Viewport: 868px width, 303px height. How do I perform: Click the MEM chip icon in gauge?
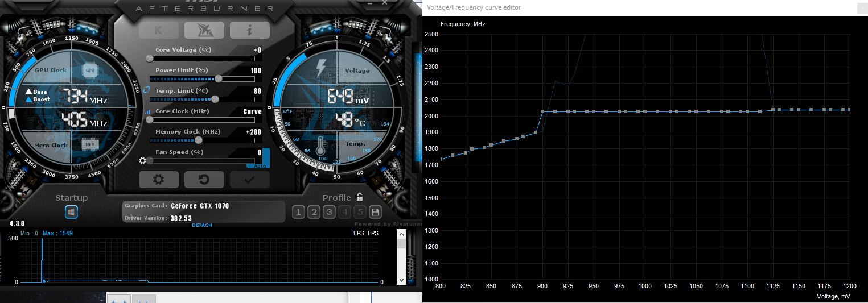pos(89,145)
